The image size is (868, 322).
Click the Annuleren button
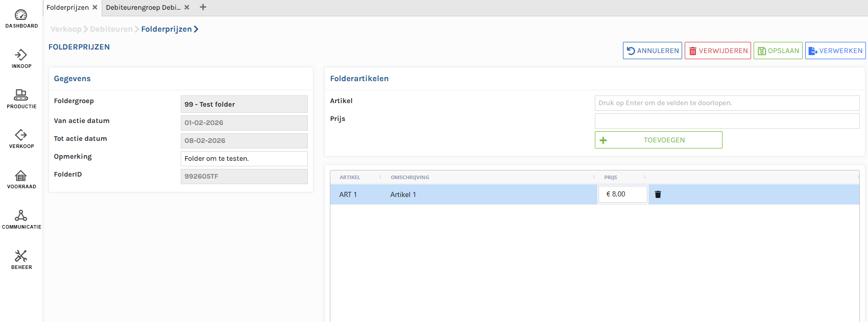(x=652, y=51)
